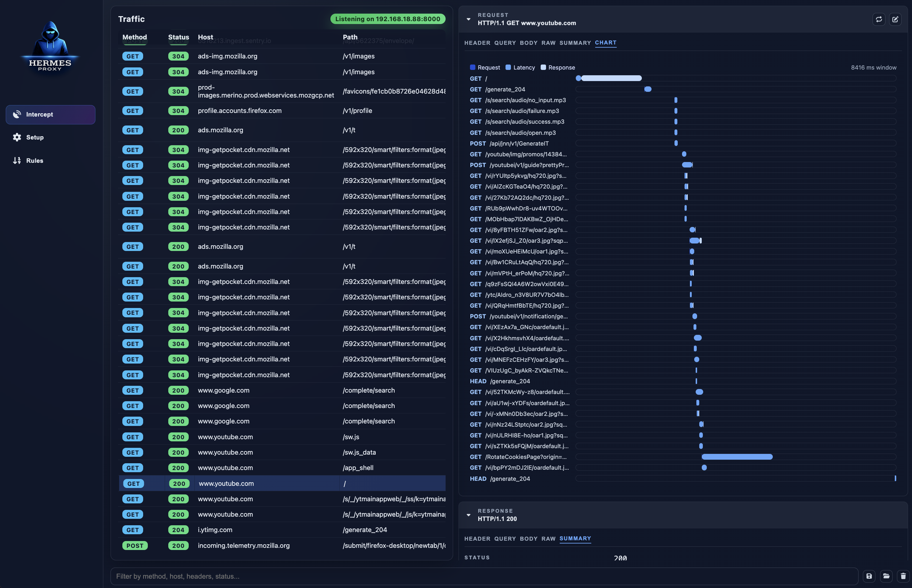
Task: Click the /s/search/audio/open.mp3 chart row
Action: click(x=683, y=133)
